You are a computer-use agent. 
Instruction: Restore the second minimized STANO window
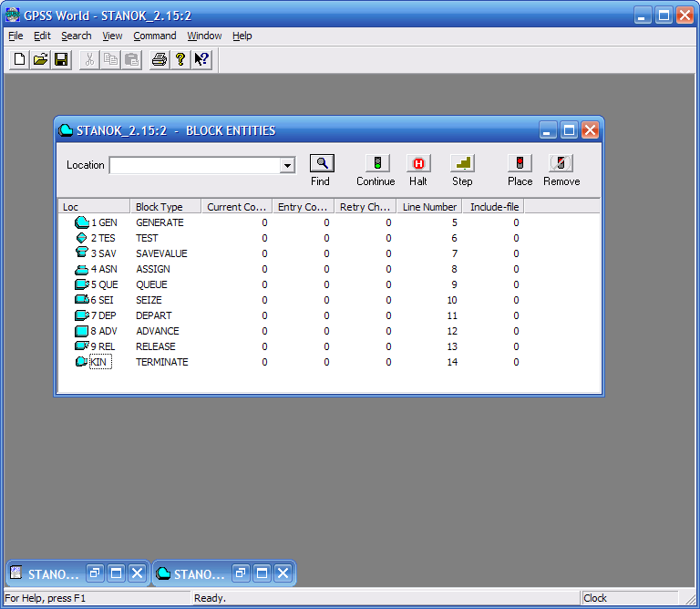coord(241,573)
